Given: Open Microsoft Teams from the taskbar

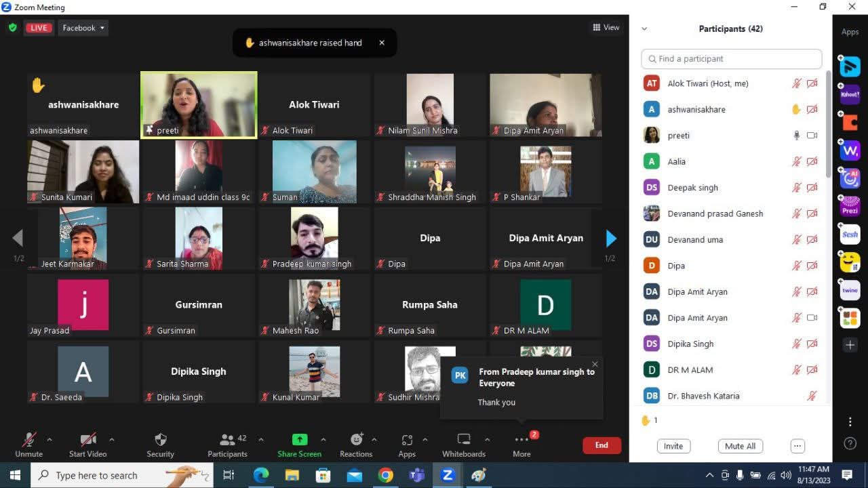Looking at the screenshot, I should [x=416, y=475].
